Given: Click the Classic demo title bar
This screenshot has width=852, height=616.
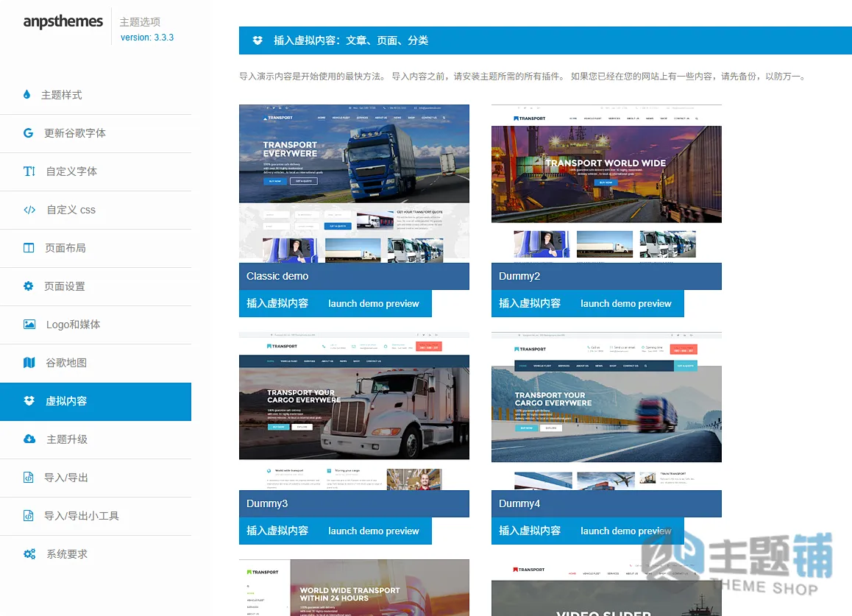Looking at the screenshot, I should click(355, 276).
